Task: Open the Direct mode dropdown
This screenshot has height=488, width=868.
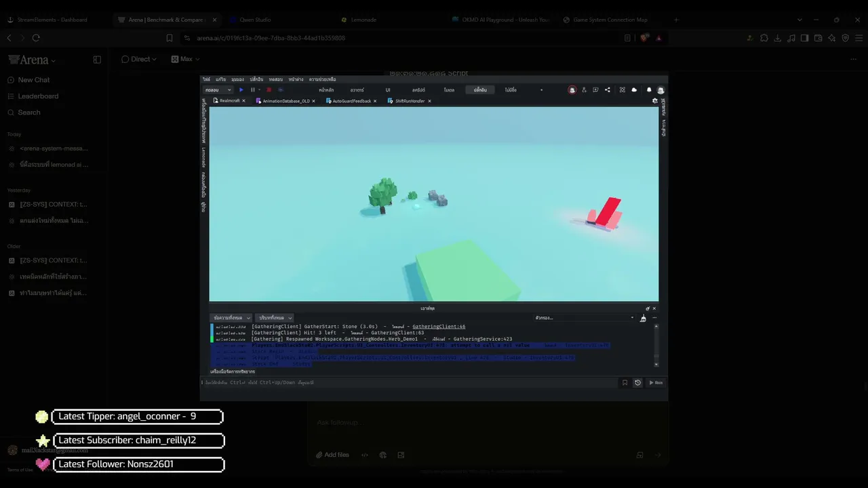Action: tap(139, 59)
